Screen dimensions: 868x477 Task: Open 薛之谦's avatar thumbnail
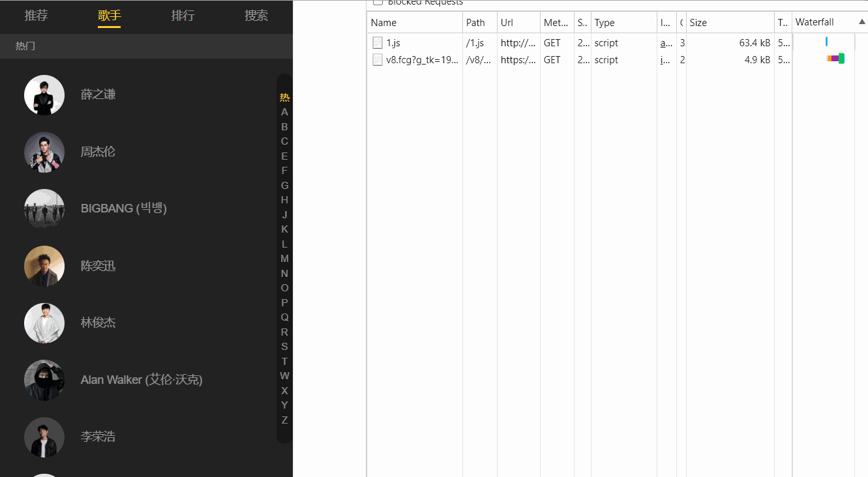[44, 95]
